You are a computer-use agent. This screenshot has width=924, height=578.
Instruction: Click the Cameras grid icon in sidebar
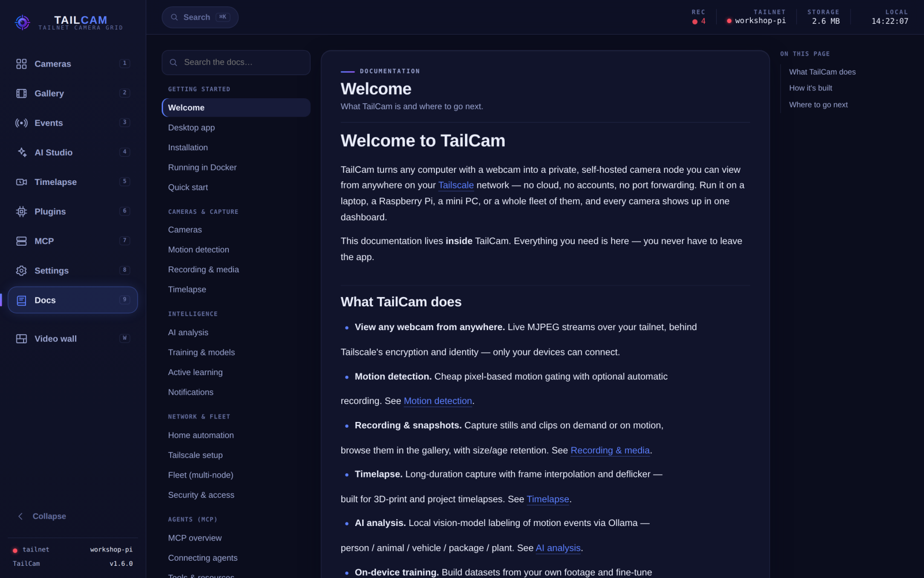[x=21, y=64]
